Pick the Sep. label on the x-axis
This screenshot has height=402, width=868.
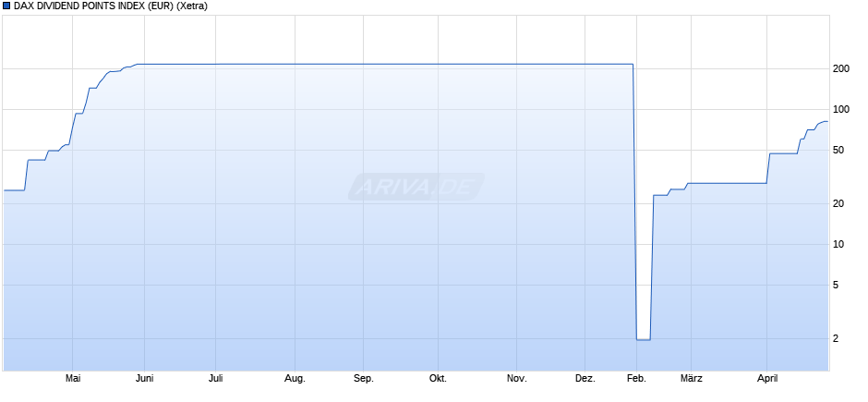tap(363, 379)
